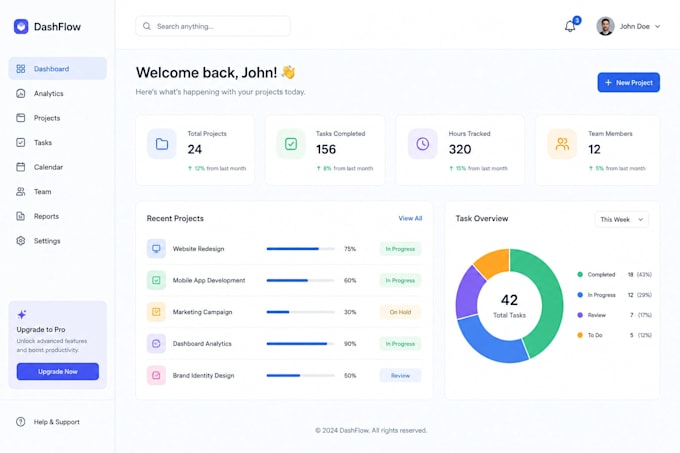This screenshot has width=680, height=453.
Task: Click the Brand Identity Design 50% progress bar
Action: 301,375
